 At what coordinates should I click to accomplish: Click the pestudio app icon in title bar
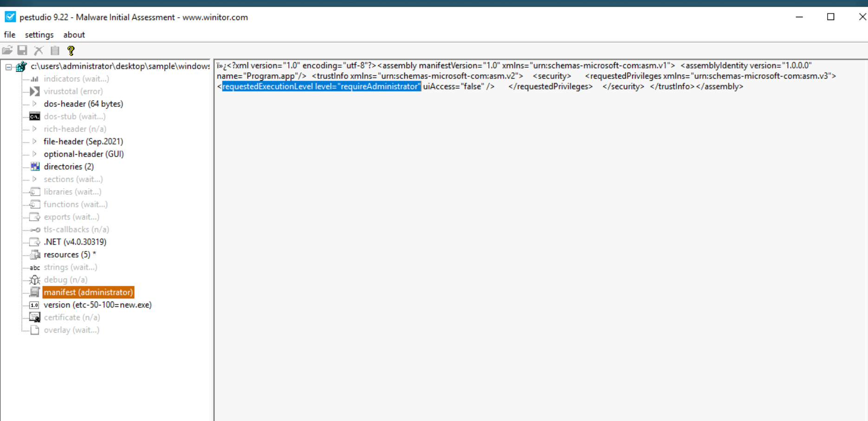coord(10,17)
